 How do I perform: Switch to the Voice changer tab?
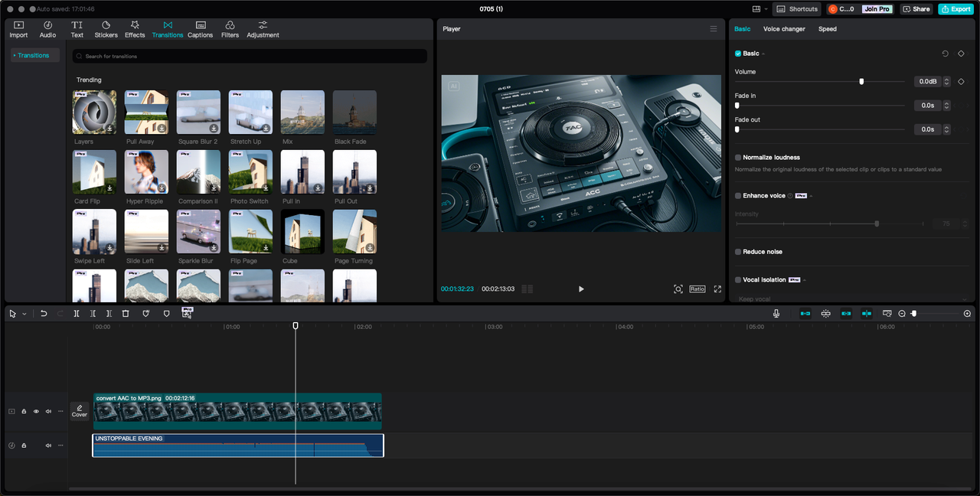pos(784,29)
